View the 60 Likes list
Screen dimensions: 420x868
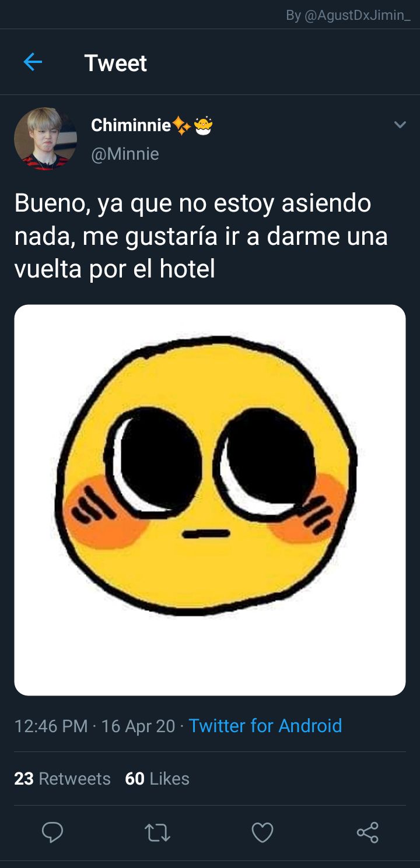click(157, 779)
